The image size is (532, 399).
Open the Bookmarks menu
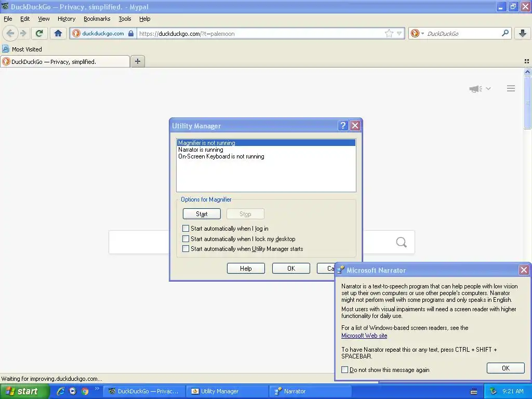tap(97, 19)
